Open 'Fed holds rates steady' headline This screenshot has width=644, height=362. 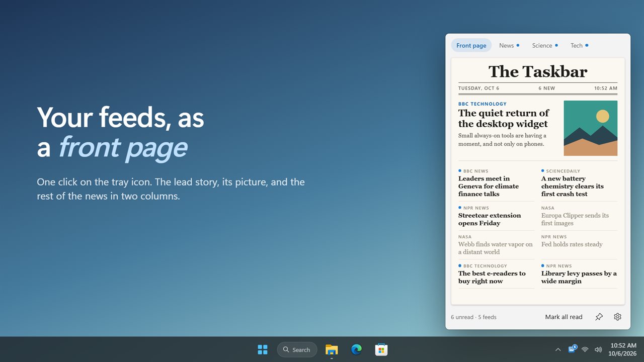coord(572,244)
